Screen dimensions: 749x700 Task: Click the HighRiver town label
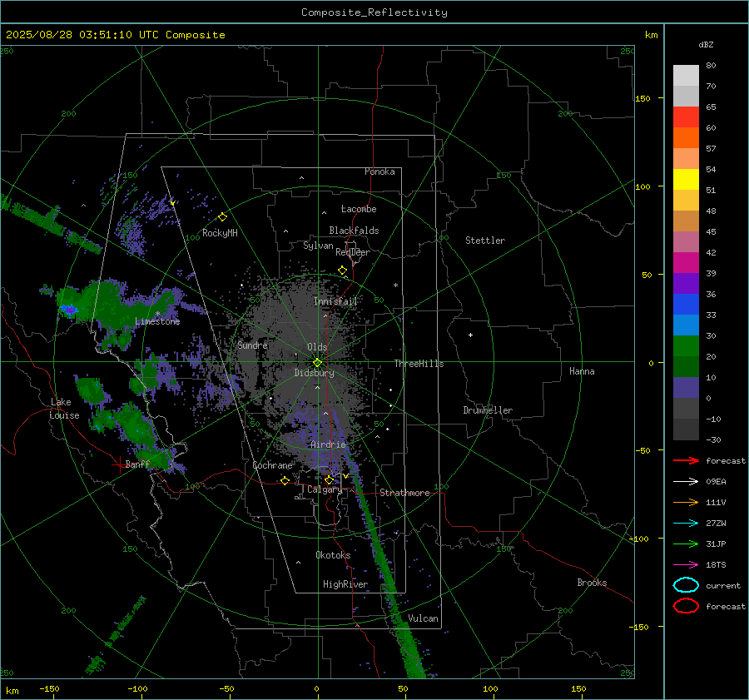pos(345,584)
